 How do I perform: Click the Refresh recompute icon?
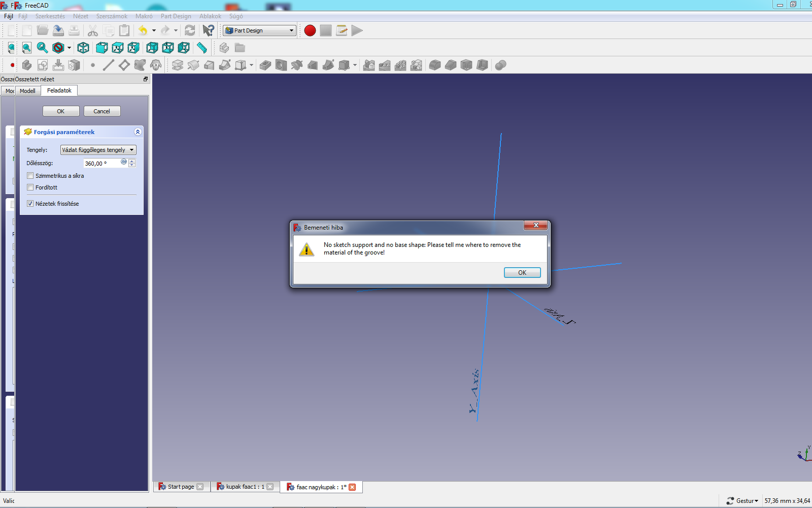click(x=190, y=30)
